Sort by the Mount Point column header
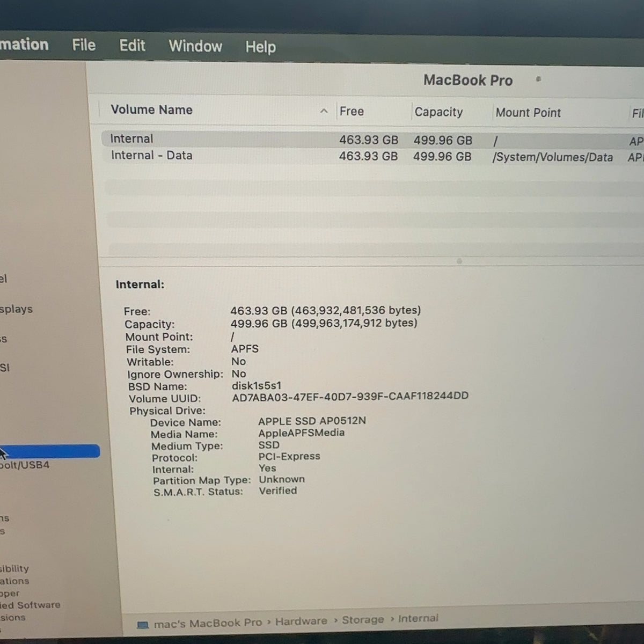Viewport: 644px width, 644px height. [x=528, y=113]
